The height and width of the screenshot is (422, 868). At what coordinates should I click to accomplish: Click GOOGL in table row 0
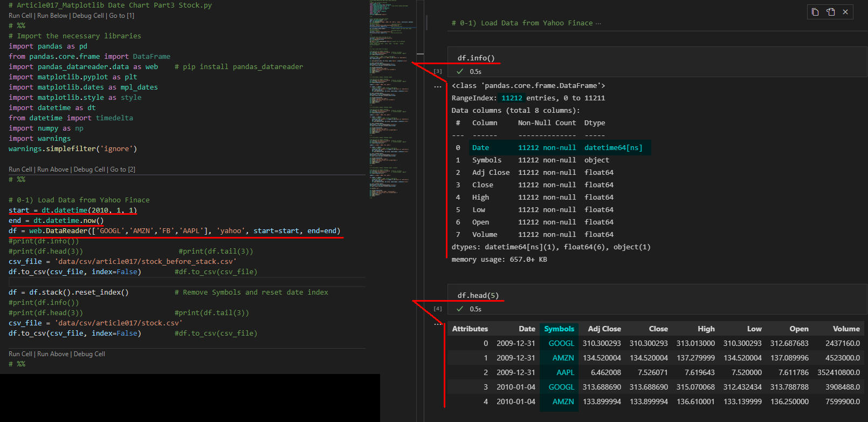562,343
